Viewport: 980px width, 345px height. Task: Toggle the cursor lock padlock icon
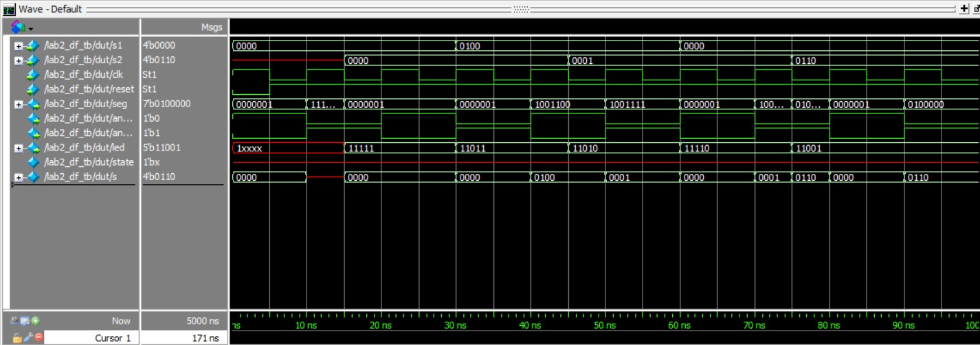click(x=17, y=337)
